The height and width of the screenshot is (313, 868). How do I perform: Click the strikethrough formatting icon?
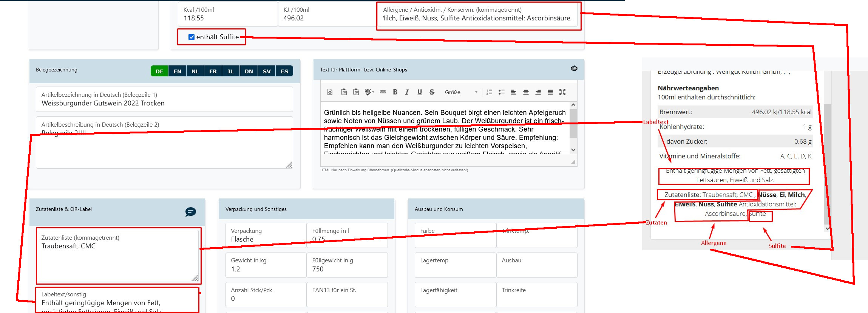(432, 92)
